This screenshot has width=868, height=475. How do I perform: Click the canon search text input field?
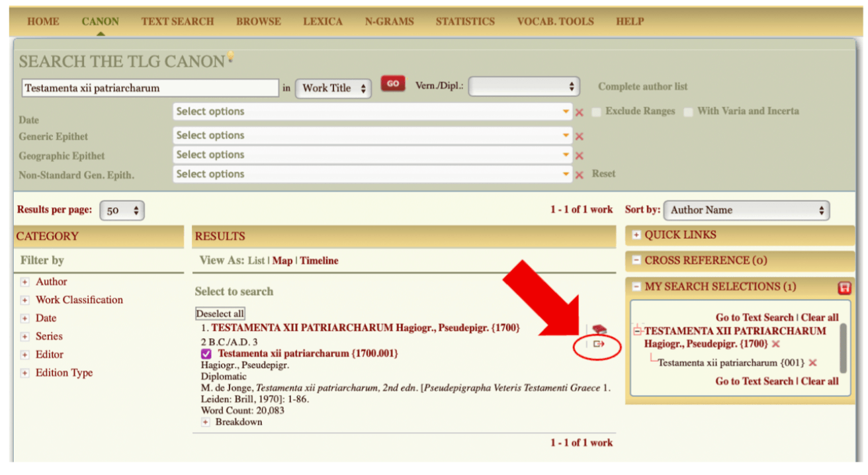click(x=150, y=88)
